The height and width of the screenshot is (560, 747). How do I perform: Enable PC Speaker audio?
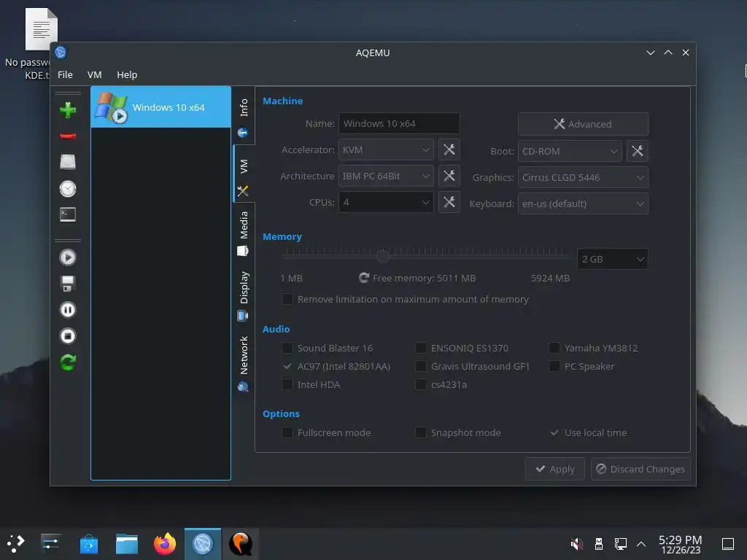(x=554, y=366)
